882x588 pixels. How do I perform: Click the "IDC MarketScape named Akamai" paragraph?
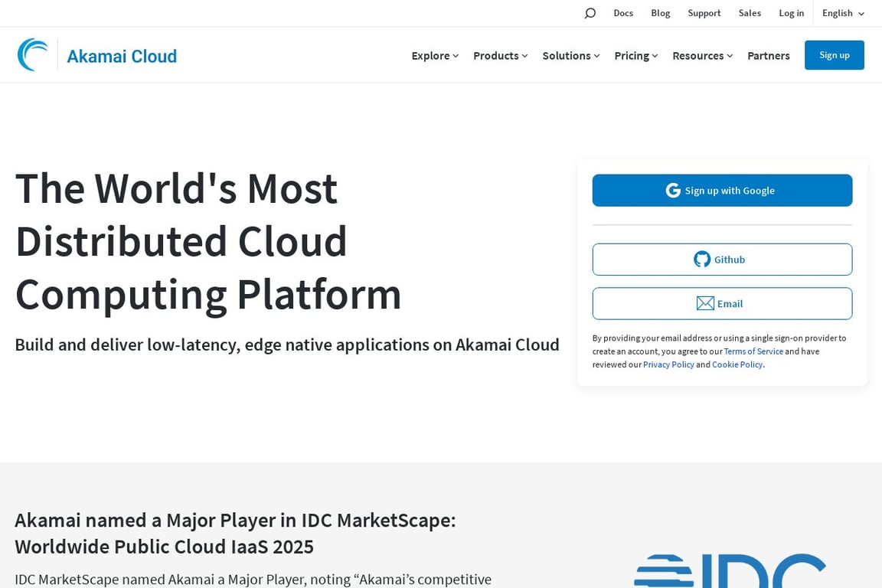pyautogui.click(x=253, y=580)
